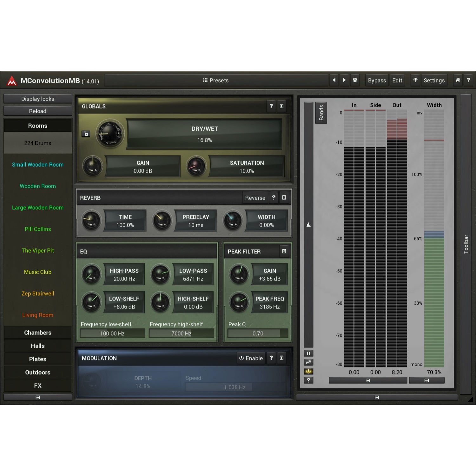476x476 pixels.
Task: Click the Frequency high-shelf 7000 Hz slider
Action: (181, 334)
